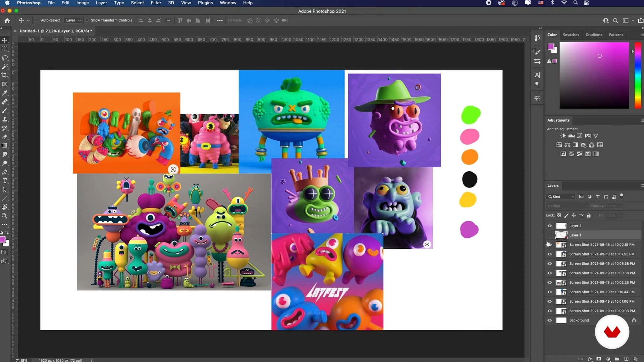Select the Horizontal Type tool
Viewport: 644px width, 362px height.
[x=5, y=181]
